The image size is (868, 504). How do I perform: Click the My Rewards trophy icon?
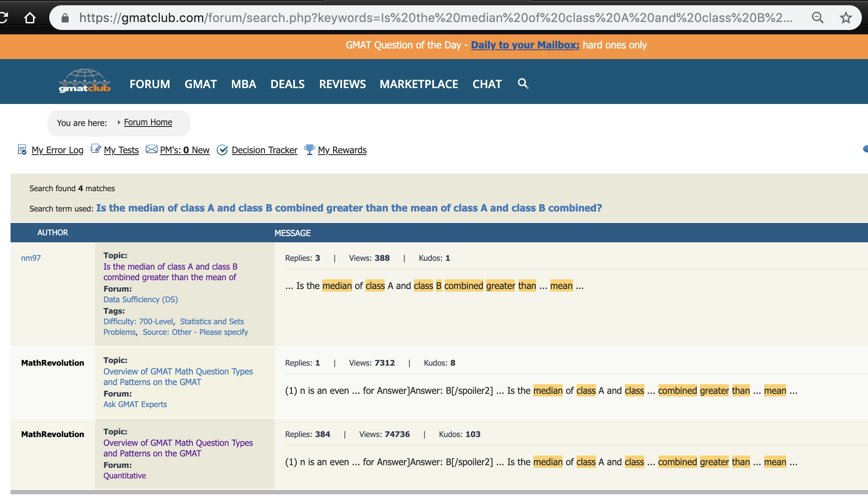click(309, 149)
